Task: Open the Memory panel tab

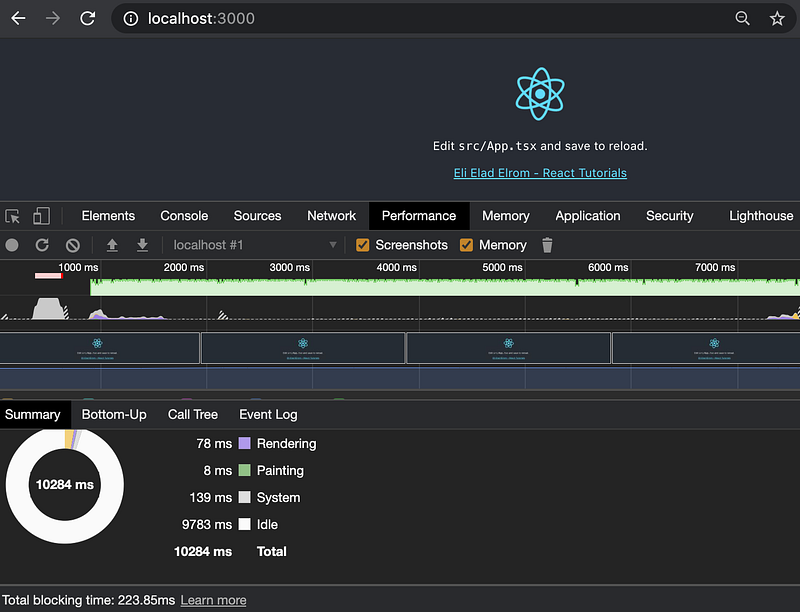Action: (x=506, y=216)
